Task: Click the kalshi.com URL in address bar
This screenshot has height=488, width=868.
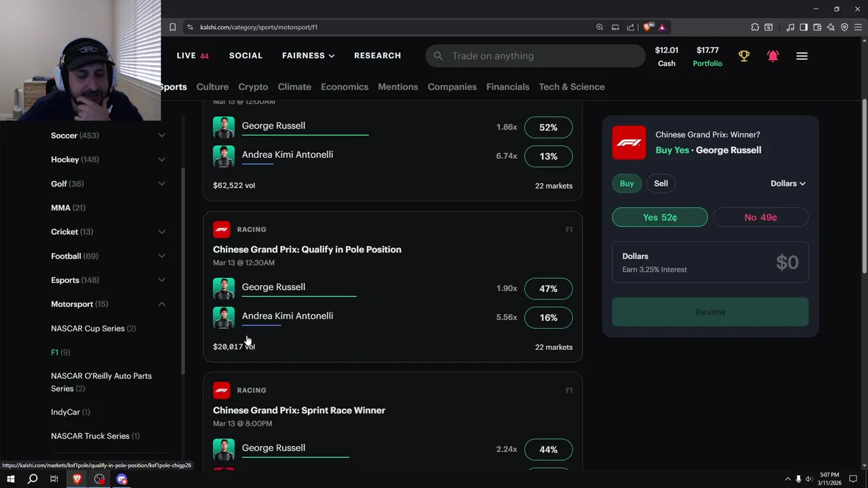Action: pos(258,27)
